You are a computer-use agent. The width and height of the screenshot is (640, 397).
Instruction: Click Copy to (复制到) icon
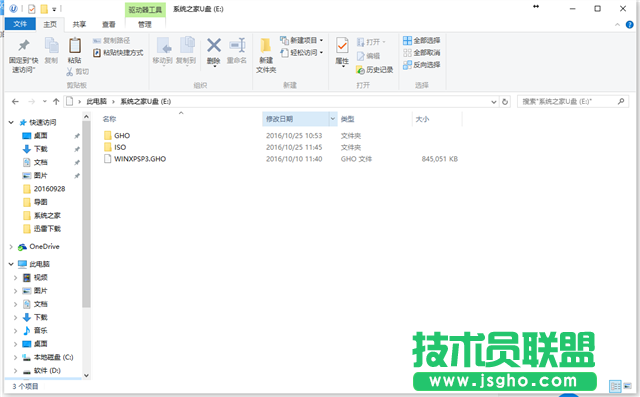pyautogui.click(x=187, y=45)
